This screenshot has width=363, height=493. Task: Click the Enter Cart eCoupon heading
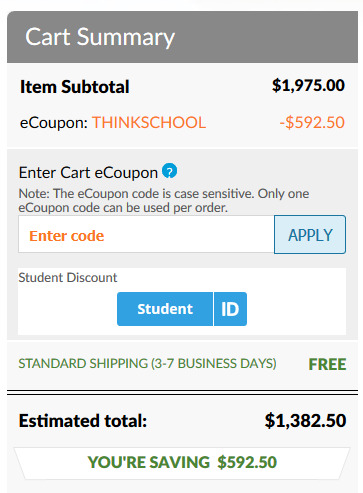[88, 173]
